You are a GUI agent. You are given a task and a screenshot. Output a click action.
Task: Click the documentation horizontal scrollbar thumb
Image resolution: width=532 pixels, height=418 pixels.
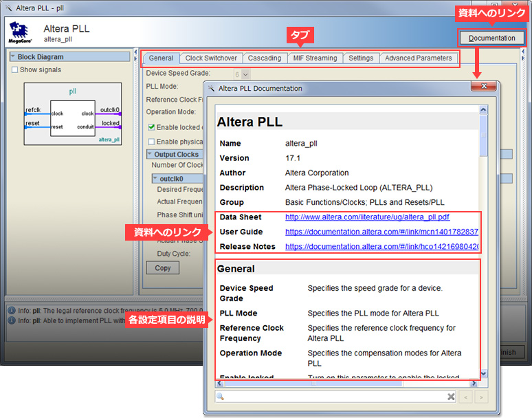click(x=313, y=384)
